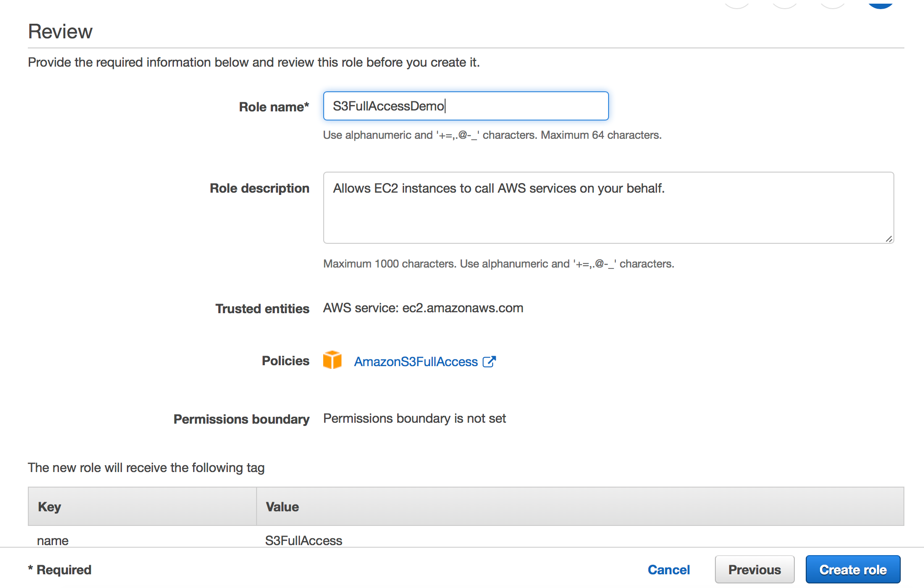Open the AmazonS3FullAccess policy link
The width and height of the screenshot is (924, 588).
(x=415, y=362)
